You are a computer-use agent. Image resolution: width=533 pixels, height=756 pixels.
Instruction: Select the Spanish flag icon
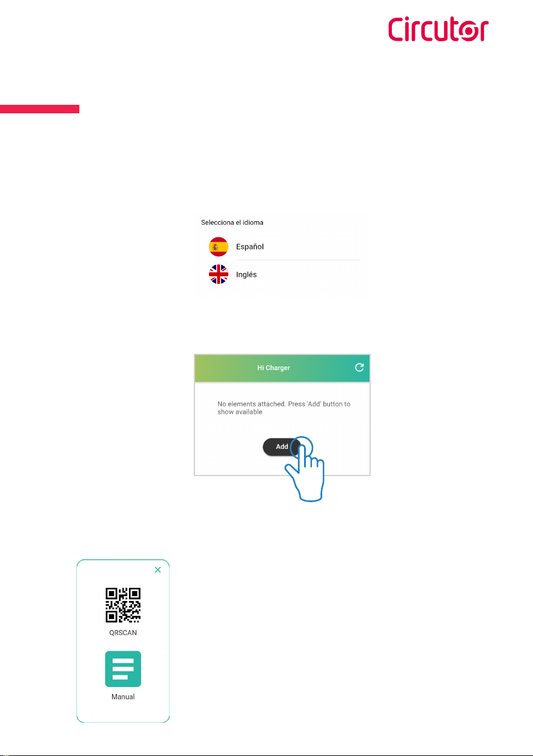(218, 247)
